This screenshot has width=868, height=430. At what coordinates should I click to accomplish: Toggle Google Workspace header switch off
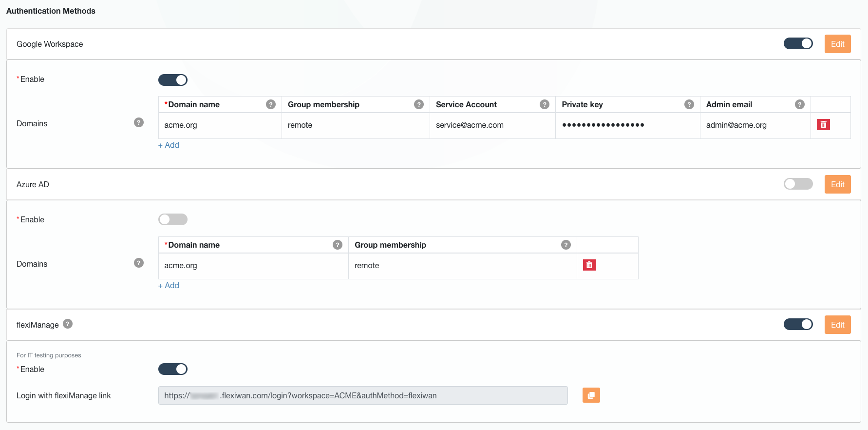[x=798, y=44]
